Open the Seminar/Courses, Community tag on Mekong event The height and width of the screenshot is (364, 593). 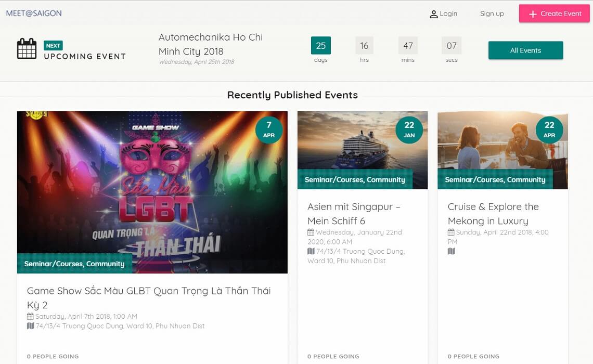[x=495, y=179]
